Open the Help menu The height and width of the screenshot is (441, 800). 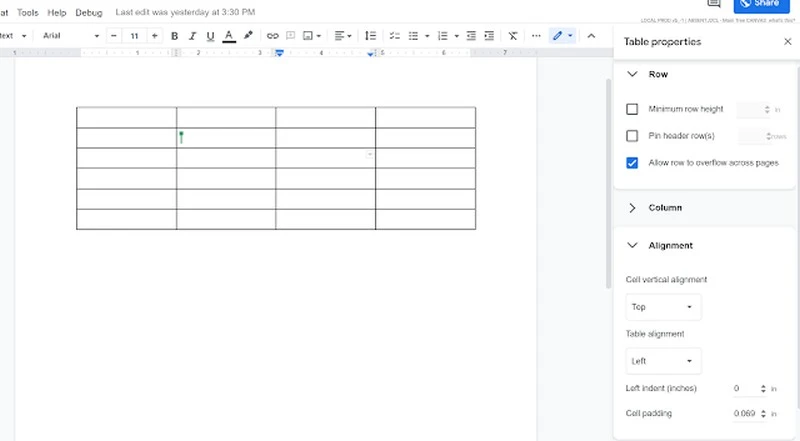[x=57, y=12]
